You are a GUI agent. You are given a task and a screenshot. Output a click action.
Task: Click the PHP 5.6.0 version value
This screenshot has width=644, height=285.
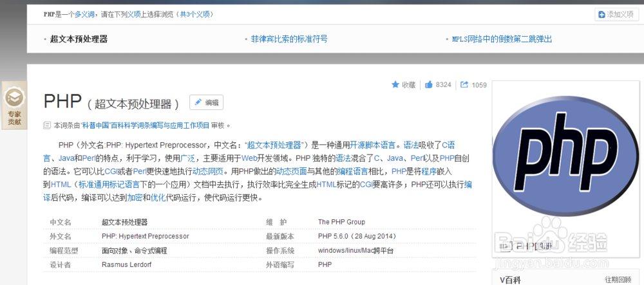click(357, 237)
